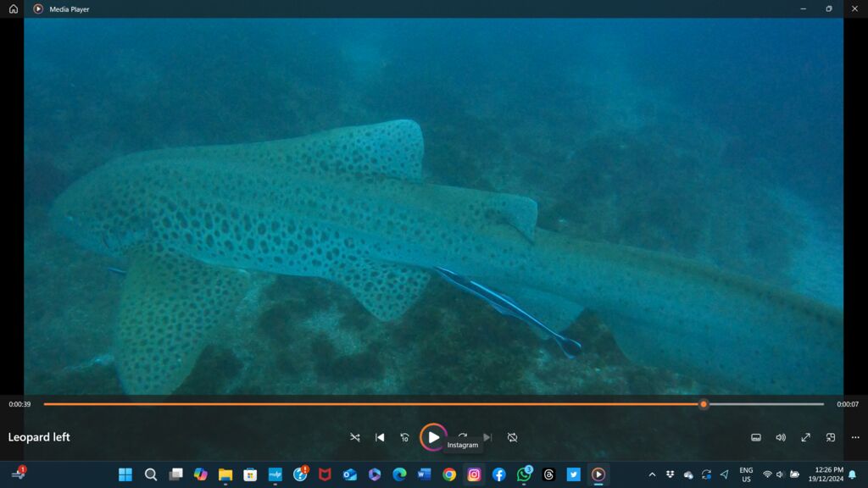Click the video seek bar handle

[x=704, y=404]
